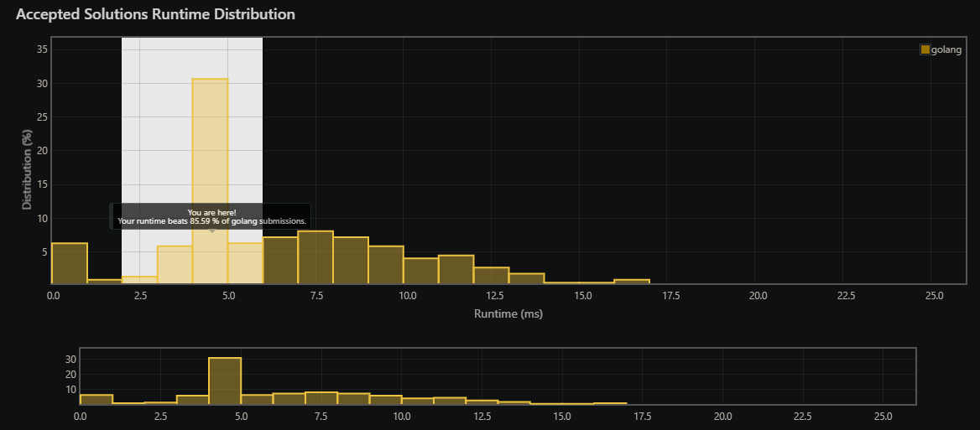The width and height of the screenshot is (980, 430).
Task: Click the '10.0' tick label in overview chart
Action: point(401,416)
